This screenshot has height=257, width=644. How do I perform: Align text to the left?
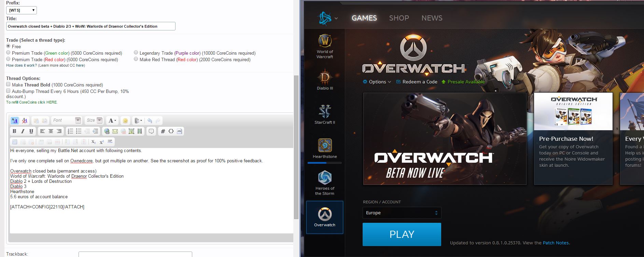[x=42, y=131]
